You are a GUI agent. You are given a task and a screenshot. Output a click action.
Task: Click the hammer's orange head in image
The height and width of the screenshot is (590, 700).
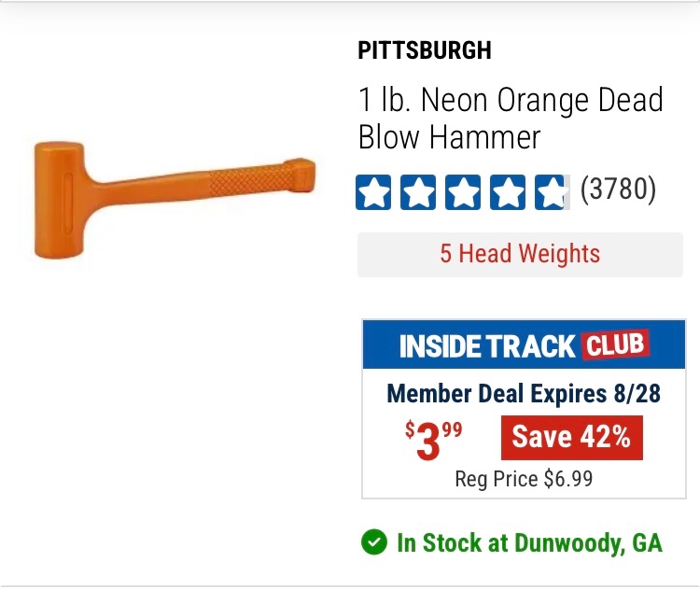point(61,199)
